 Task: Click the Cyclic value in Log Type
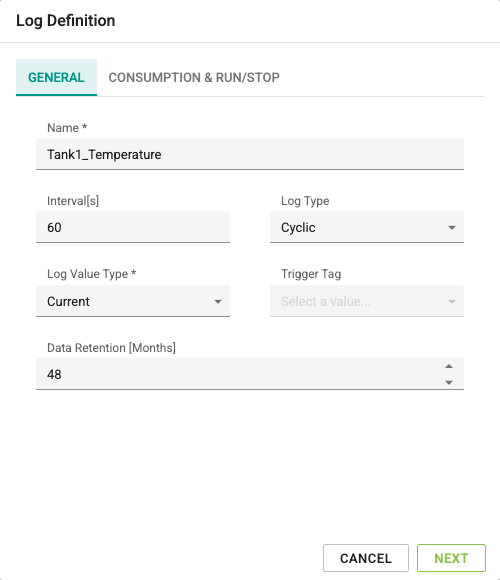point(298,227)
